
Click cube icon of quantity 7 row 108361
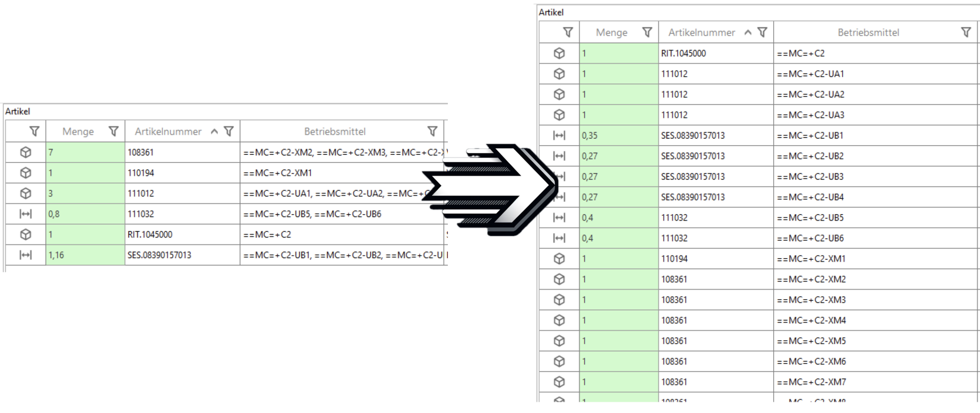click(26, 152)
